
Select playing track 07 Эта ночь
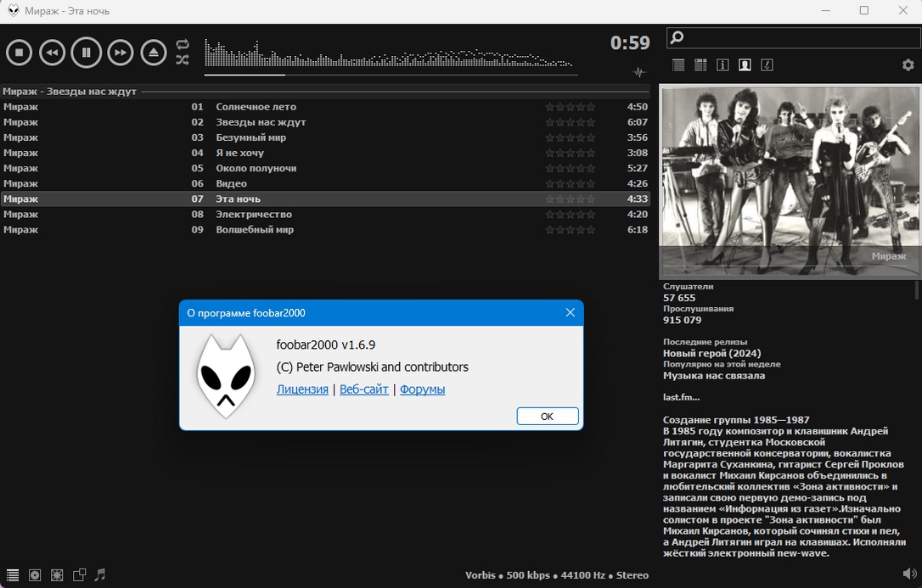[x=325, y=199]
